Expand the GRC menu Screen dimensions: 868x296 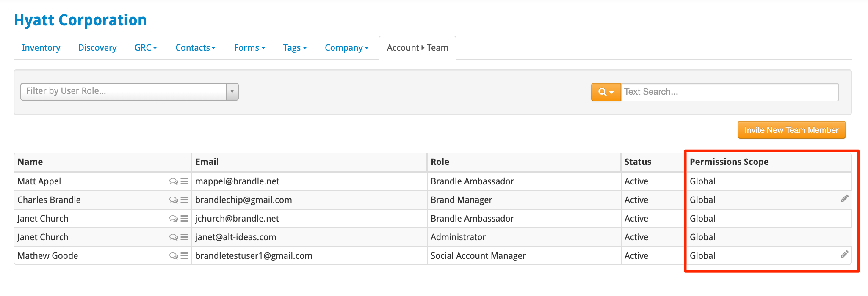click(x=146, y=48)
